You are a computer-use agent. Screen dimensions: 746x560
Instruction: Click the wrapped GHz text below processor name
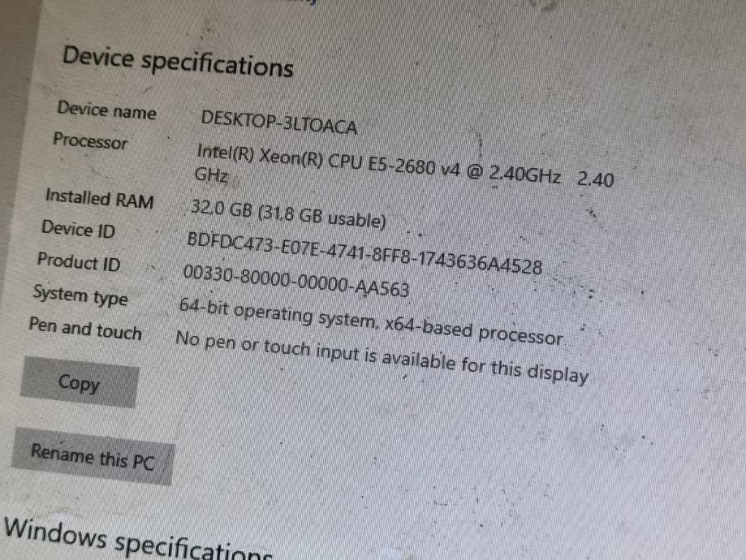(212, 175)
